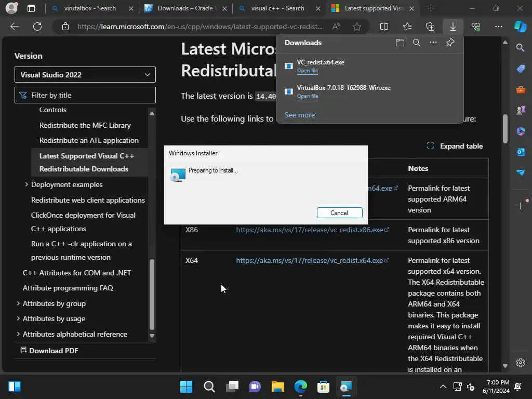532x399 pixels.
Task: Open file for VirtualBox-7.0.18 download
Action: [308, 96]
